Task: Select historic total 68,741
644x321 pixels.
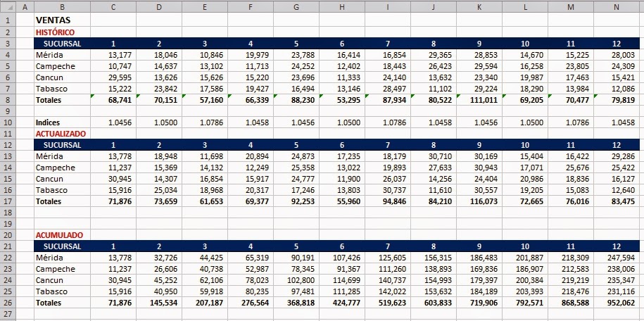Action: (x=113, y=100)
